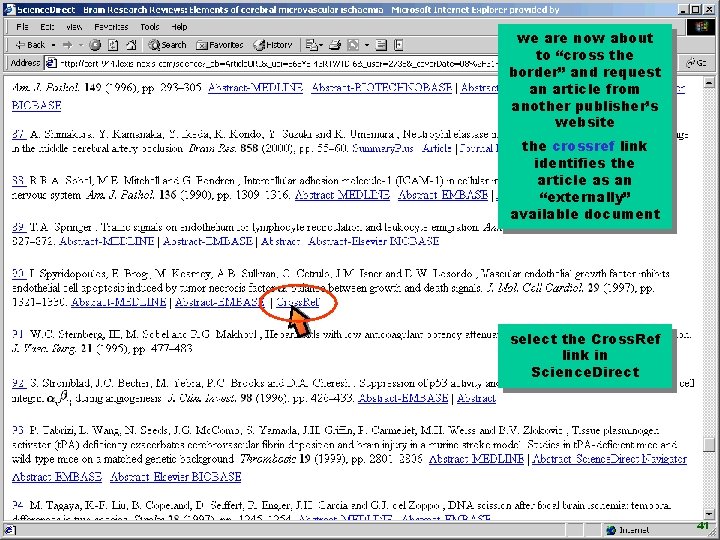
Task: Click reference number 90 link
Action: click(19, 274)
